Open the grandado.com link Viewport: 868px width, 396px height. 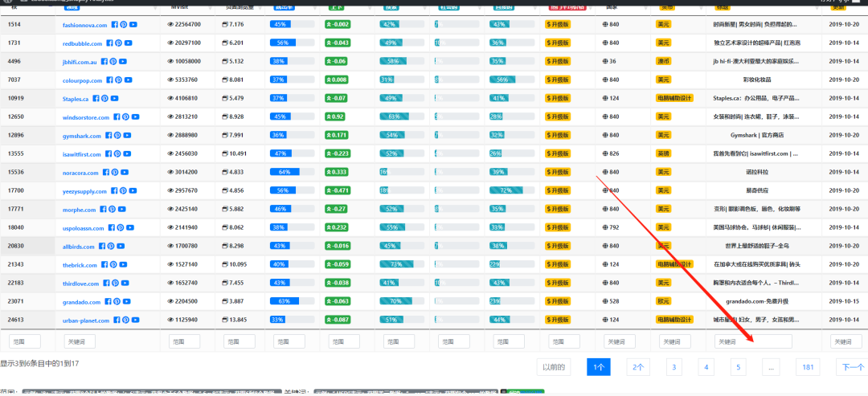point(82,303)
